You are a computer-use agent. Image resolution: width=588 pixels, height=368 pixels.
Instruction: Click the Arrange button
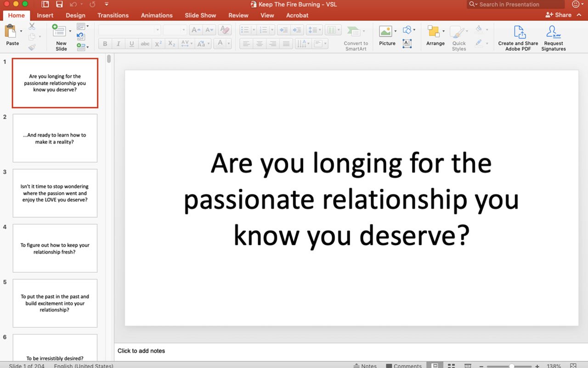(x=435, y=35)
